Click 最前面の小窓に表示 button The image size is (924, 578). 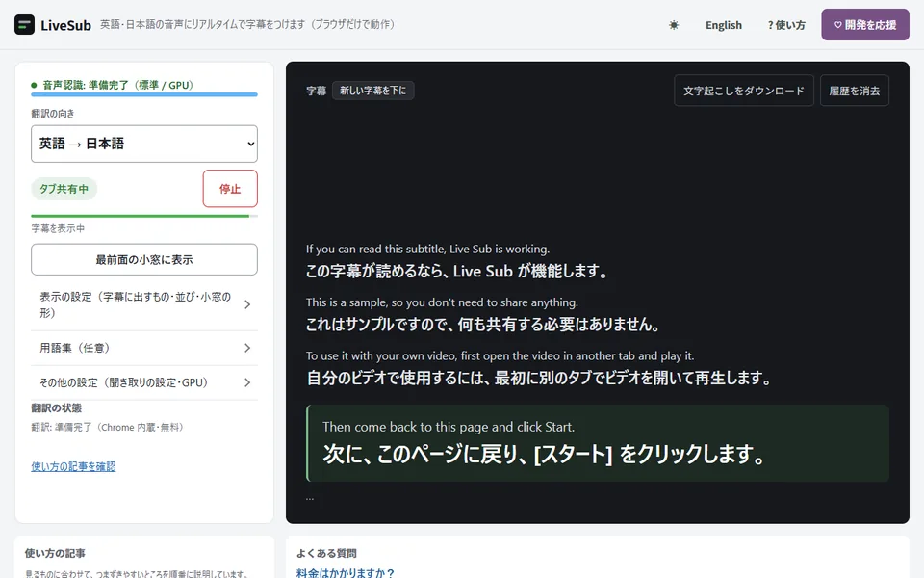point(144,259)
